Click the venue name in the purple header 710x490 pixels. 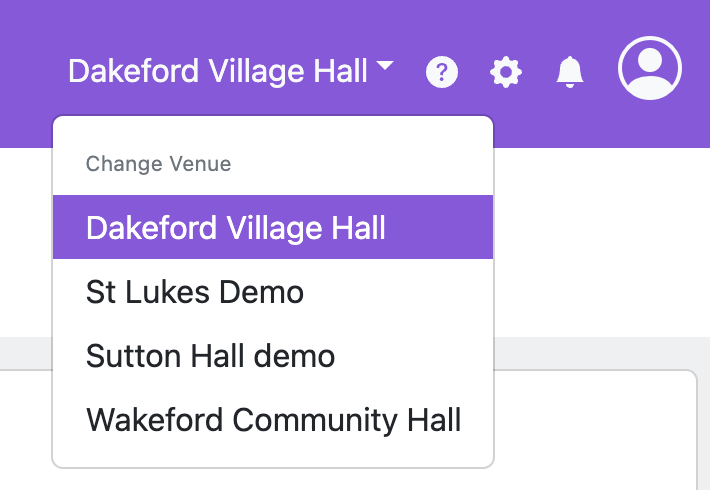[x=218, y=72]
